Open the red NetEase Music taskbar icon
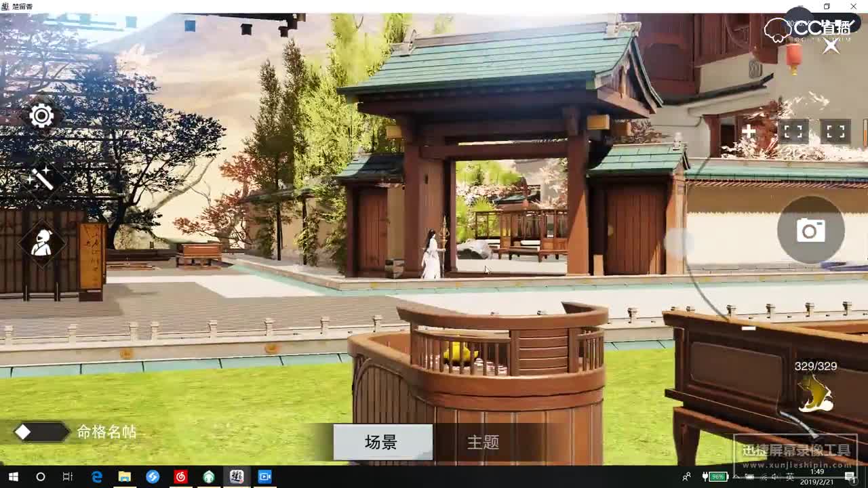The height and width of the screenshot is (488, 868). point(180,476)
